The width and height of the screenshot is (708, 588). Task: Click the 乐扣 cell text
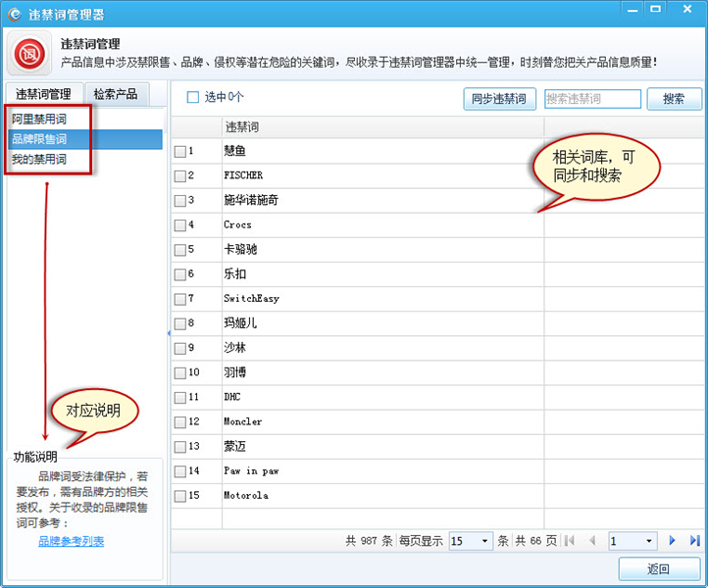coord(234,274)
